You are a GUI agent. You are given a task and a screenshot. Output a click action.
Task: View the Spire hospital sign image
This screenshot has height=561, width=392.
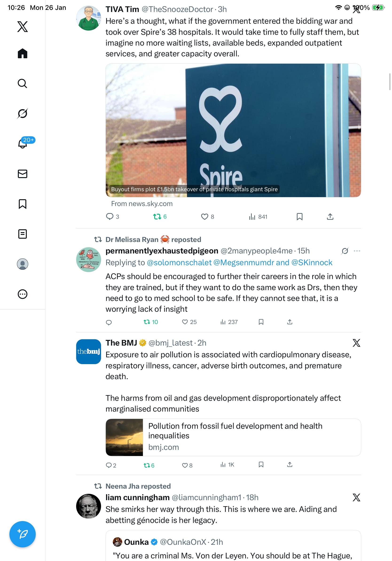233,130
